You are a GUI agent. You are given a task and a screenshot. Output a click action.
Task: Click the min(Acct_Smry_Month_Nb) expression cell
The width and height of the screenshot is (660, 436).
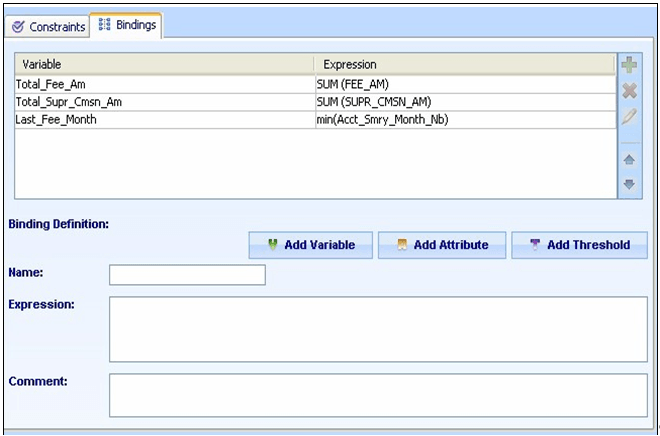pyautogui.click(x=466, y=120)
